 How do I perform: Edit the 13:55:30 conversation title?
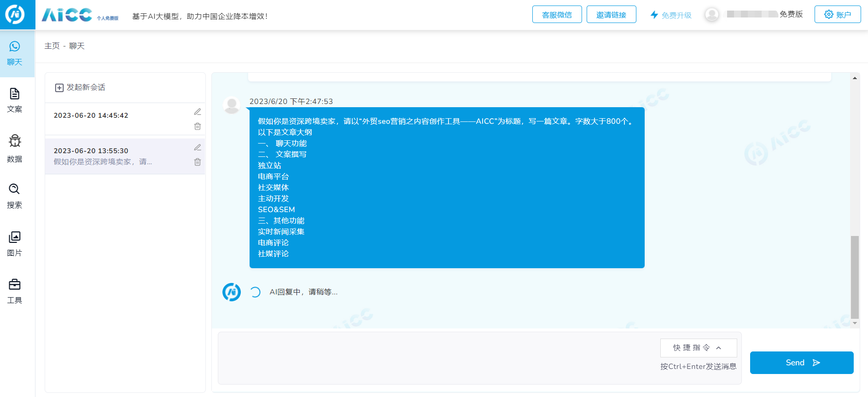click(198, 147)
